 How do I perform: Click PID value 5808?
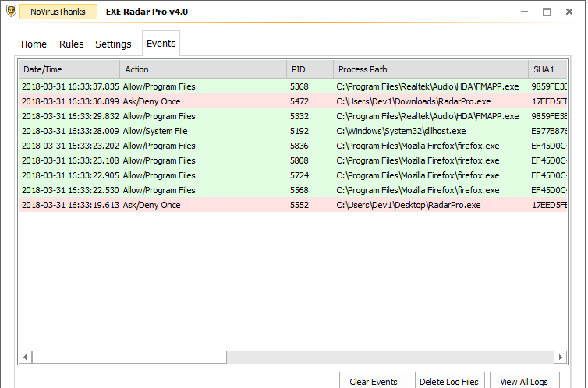click(299, 160)
